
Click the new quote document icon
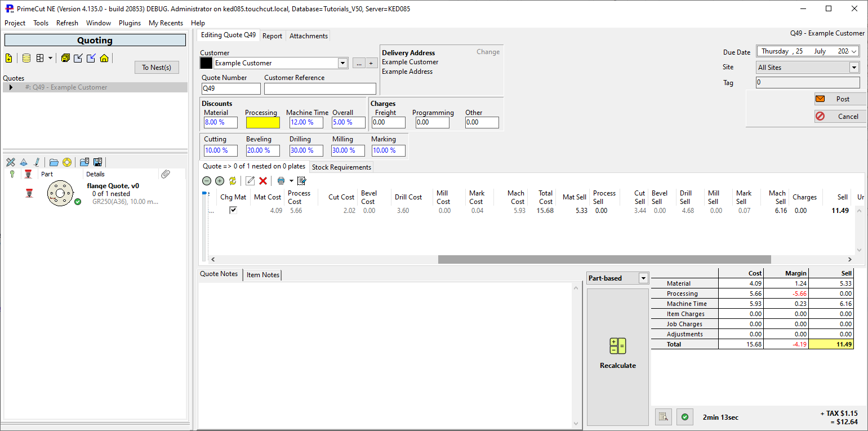(8, 58)
